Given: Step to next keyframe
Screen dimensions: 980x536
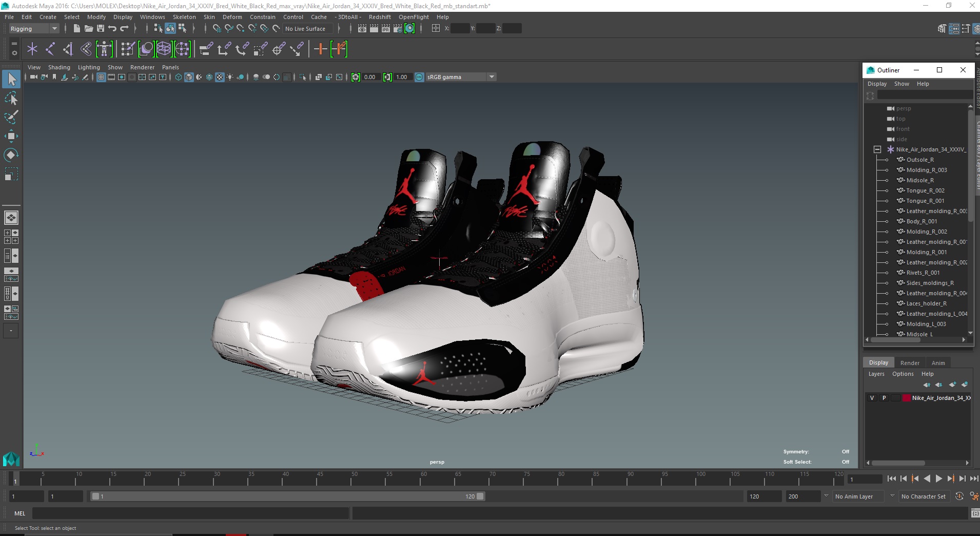Looking at the screenshot, I should click(x=950, y=478).
